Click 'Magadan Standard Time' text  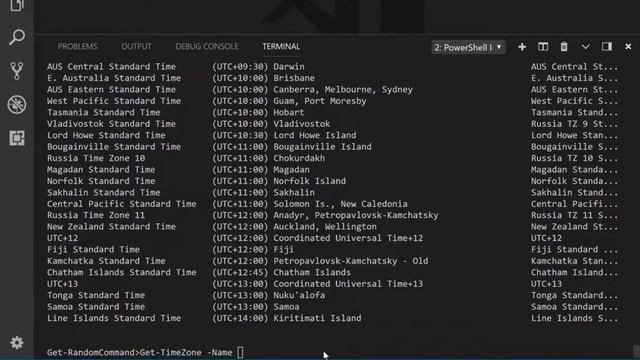pyautogui.click(x=101, y=169)
